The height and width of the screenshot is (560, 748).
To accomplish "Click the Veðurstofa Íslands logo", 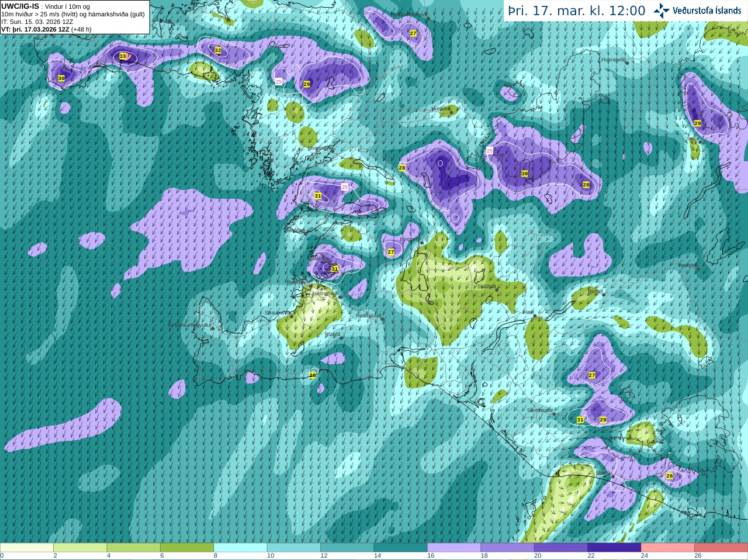I will (697, 11).
